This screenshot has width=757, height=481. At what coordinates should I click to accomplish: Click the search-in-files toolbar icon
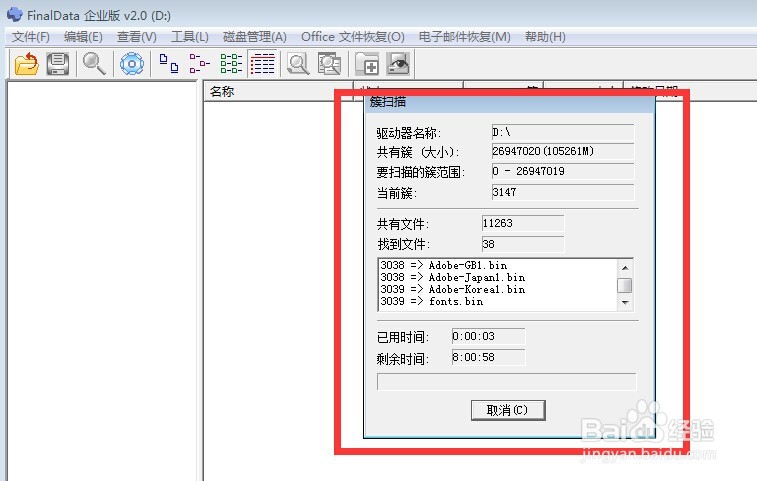tap(329, 64)
